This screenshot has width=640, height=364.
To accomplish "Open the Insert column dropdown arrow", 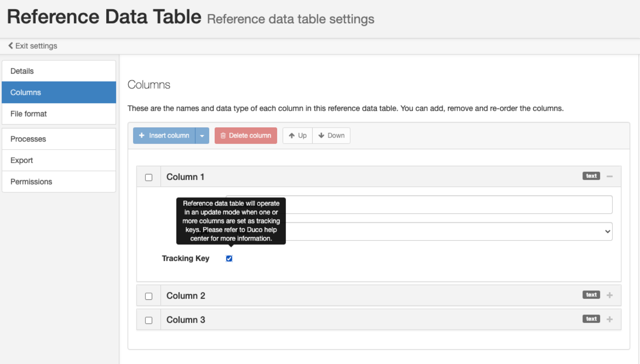I will (202, 136).
